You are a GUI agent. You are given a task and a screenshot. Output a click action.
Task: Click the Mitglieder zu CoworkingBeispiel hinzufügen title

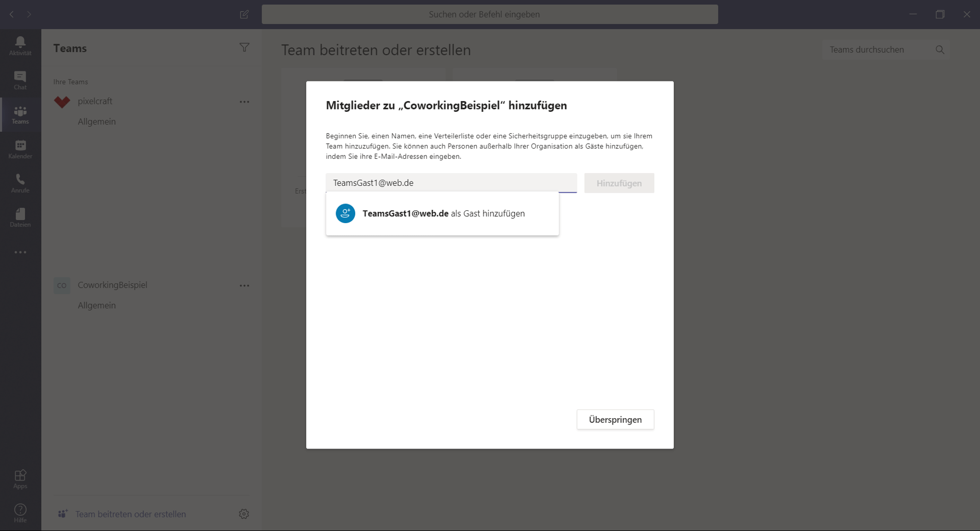[x=446, y=105]
